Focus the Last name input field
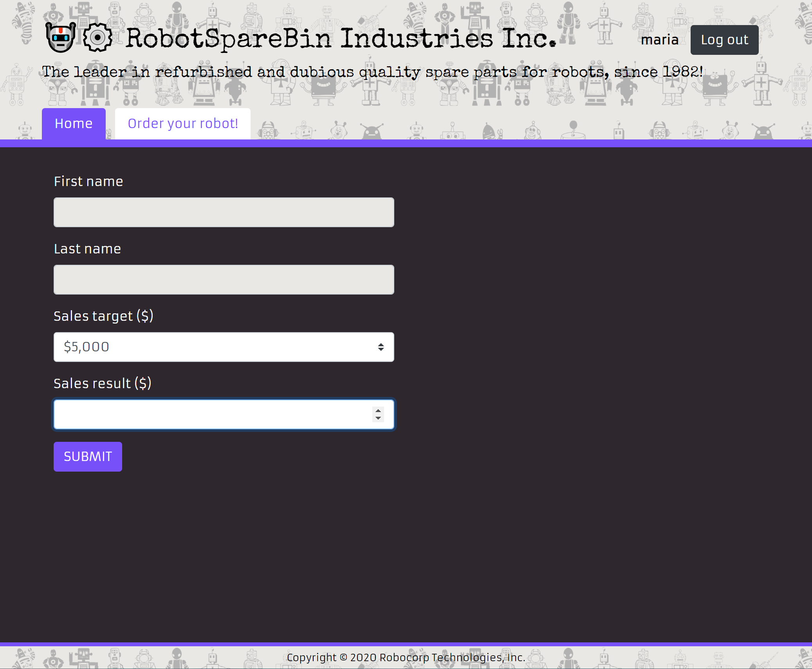 click(x=224, y=280)
